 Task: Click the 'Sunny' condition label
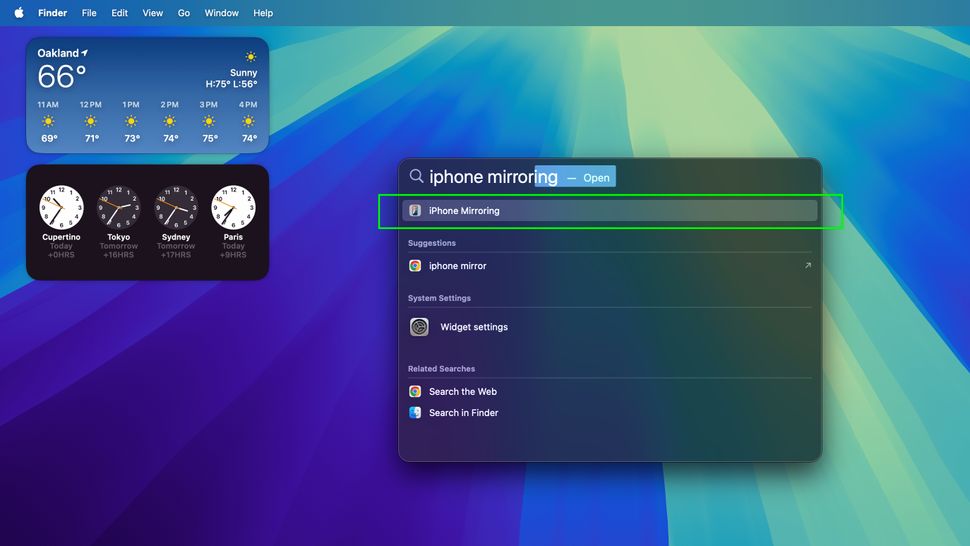coord(244,72)
